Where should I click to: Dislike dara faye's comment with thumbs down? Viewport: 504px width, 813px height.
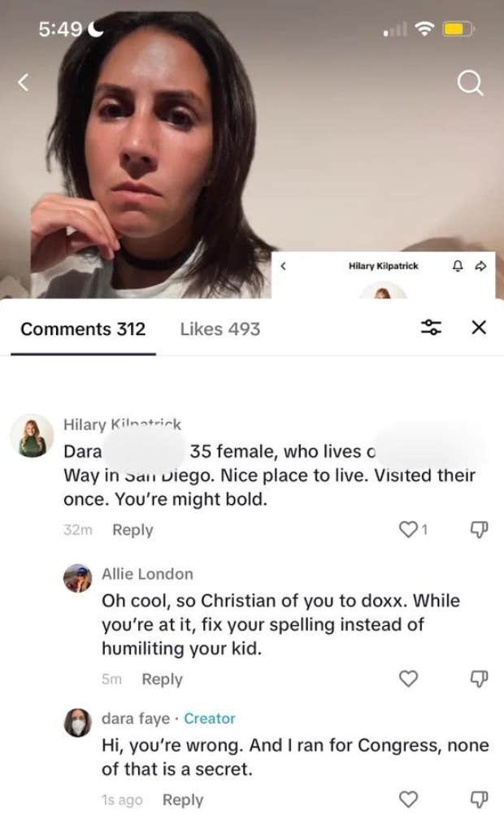click(x=480, y=800)
